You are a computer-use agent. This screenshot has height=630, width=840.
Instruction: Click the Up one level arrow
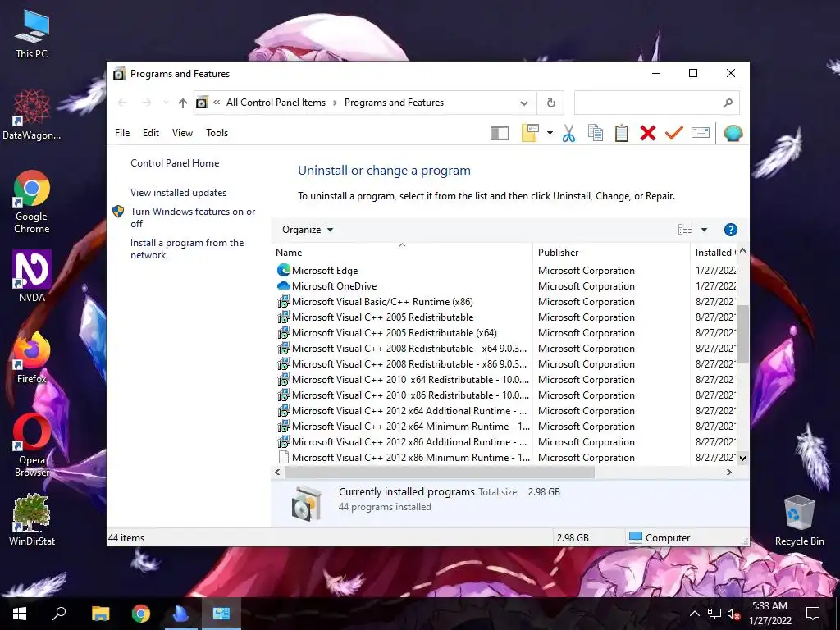click(x=183, y=103)
